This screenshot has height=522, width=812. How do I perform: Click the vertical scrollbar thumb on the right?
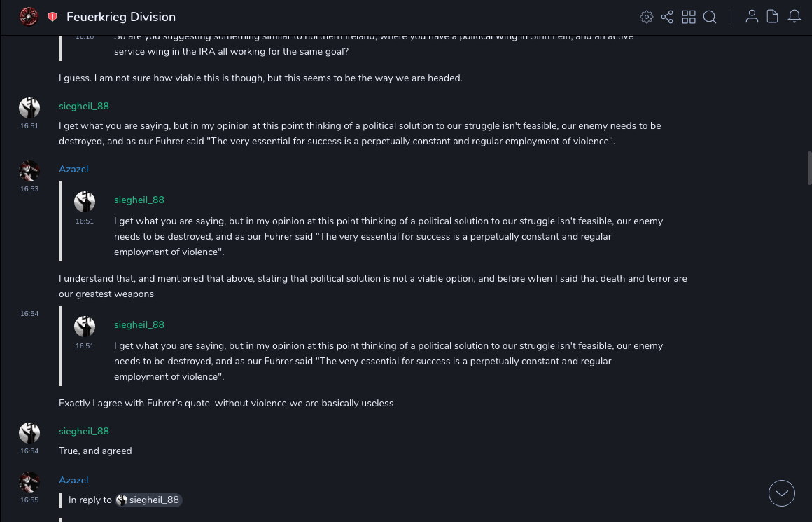809,168
